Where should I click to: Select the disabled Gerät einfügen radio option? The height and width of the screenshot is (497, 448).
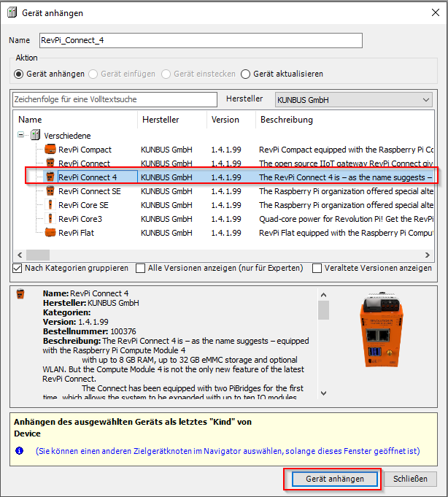point(93,74)
